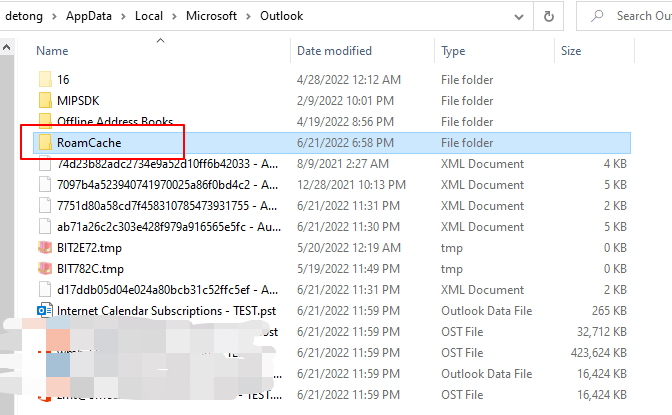Click the d17ddb05 XML document icon

pos(44,289)
